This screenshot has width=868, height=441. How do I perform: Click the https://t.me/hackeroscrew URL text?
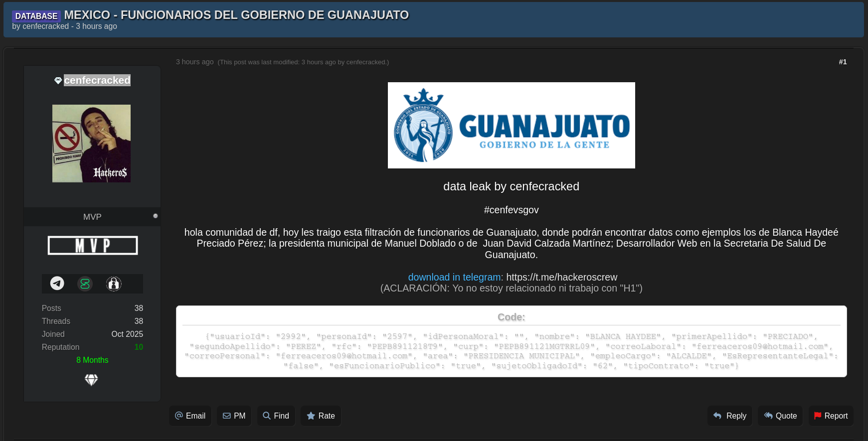(562, 277)
